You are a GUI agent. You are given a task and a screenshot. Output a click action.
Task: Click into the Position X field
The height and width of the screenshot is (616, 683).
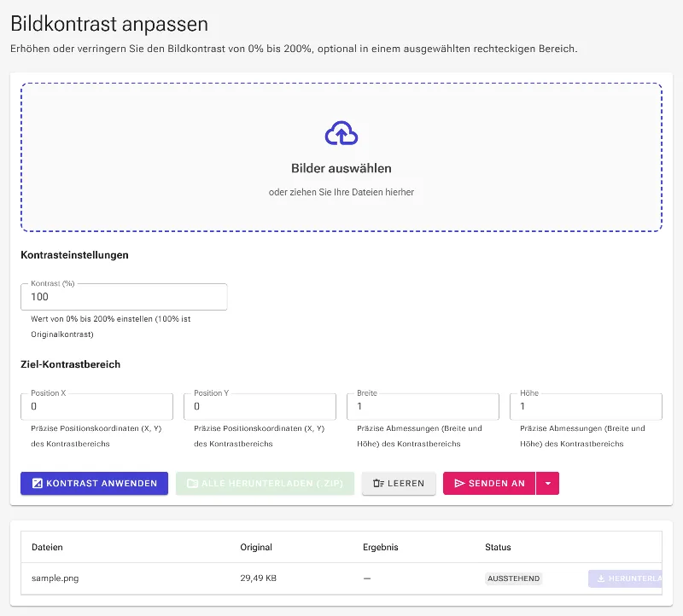click(x=96, y=406)
